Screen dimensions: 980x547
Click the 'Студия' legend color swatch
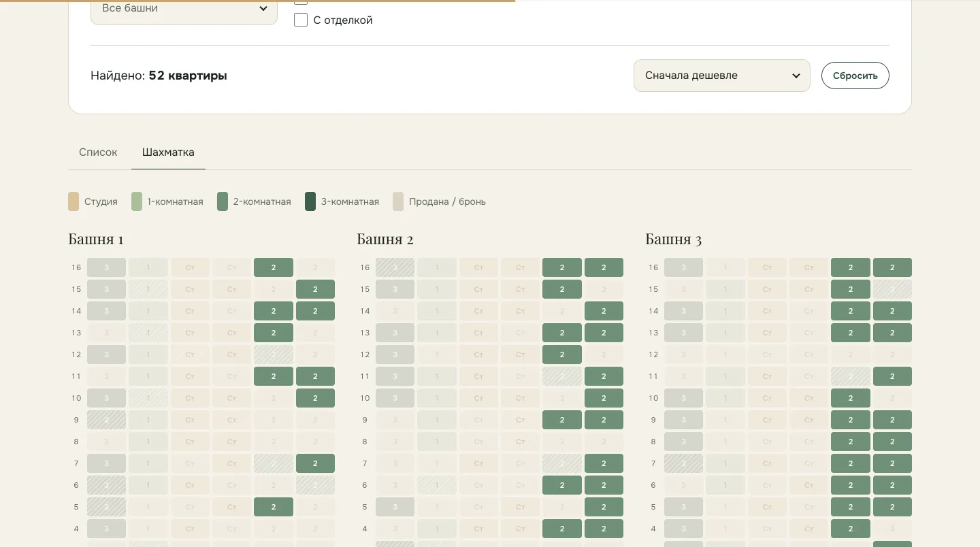pyautogui.click(x=73, y=201)
